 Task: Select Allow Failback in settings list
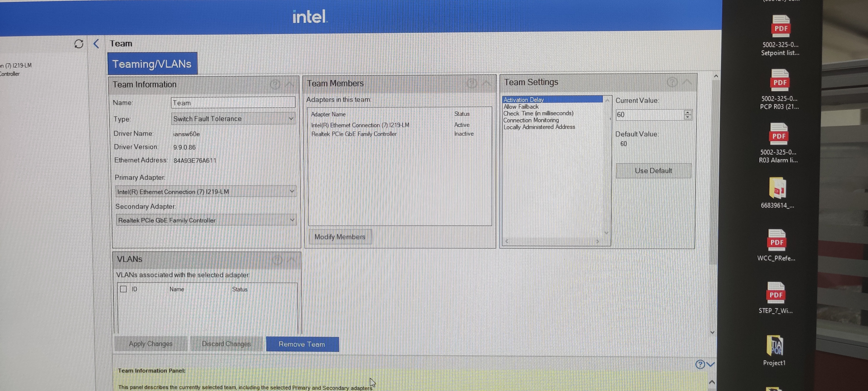(521, 107)
